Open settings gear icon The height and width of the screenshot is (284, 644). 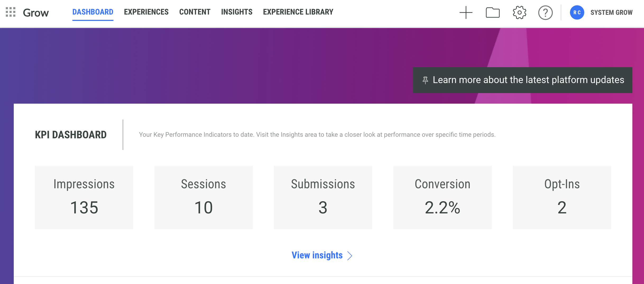coord(519,12)
